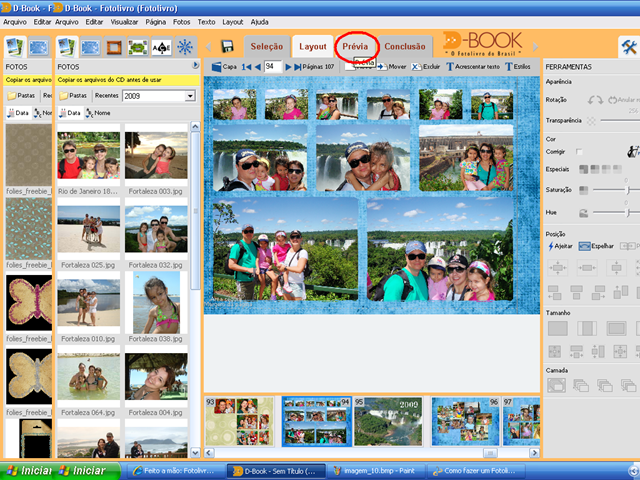Screen dimensions: 640x480
Task: Click the floppy disk save icon
Action: tap(227, 46)
